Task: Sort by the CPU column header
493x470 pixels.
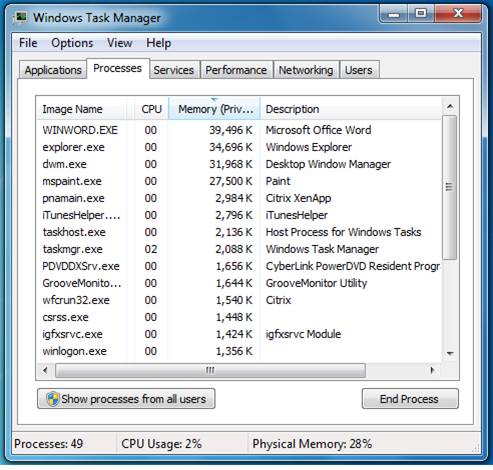Action: click(151, 109)
